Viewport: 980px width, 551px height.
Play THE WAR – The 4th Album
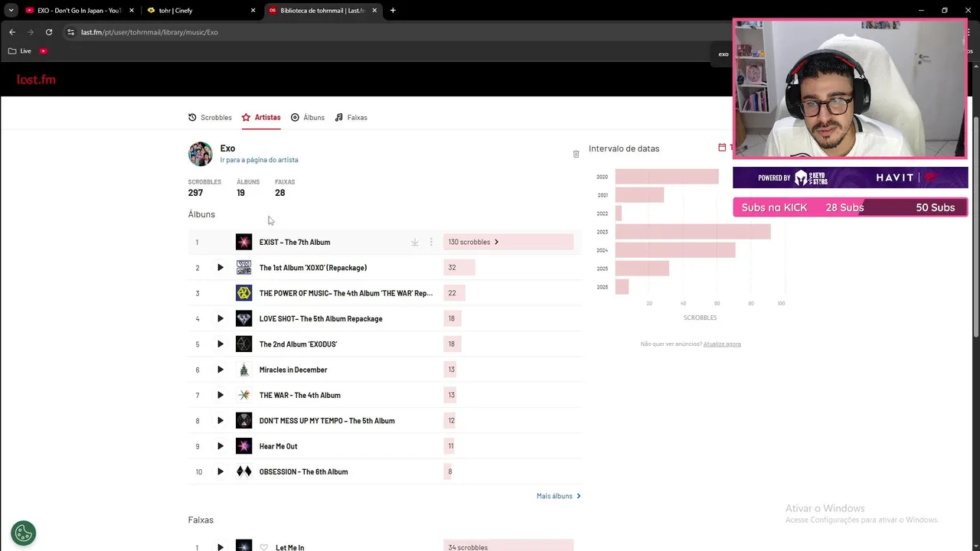pos(220,395)
